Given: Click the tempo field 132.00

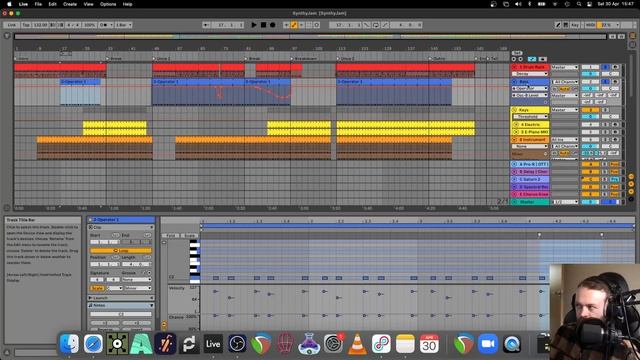Looking at the screenshot, I should 40,25.
